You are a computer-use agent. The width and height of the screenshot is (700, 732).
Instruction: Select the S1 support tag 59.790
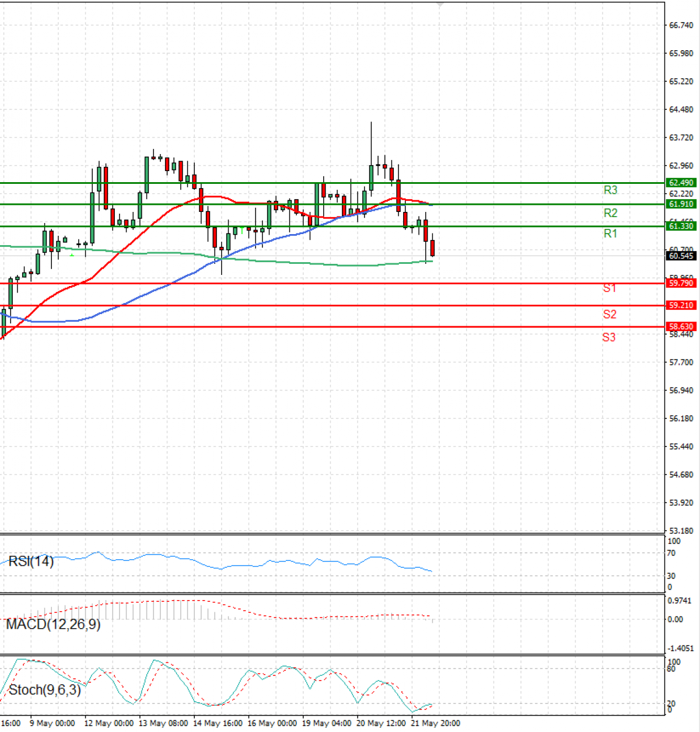point(681,283)
